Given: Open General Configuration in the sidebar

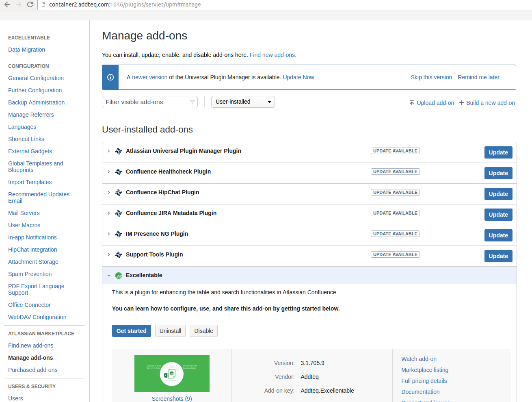Looking at the screenshot, I should [36, 78].
